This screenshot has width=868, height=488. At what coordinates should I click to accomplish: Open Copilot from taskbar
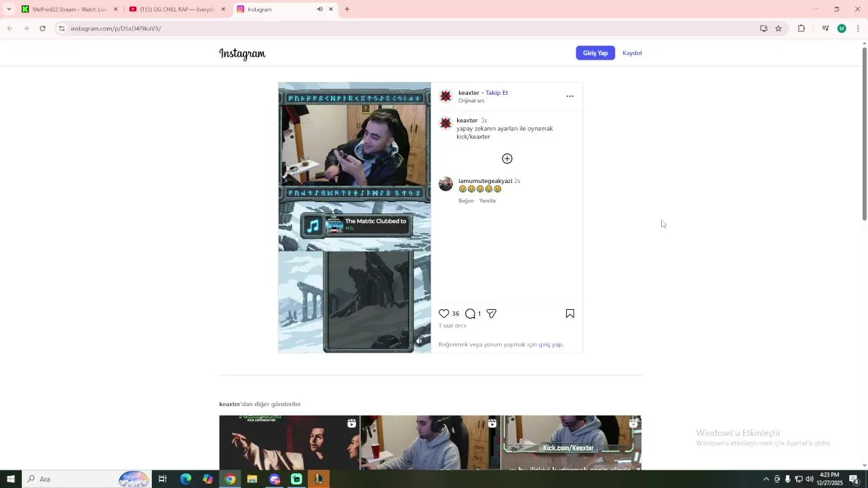tap(208, 479)
